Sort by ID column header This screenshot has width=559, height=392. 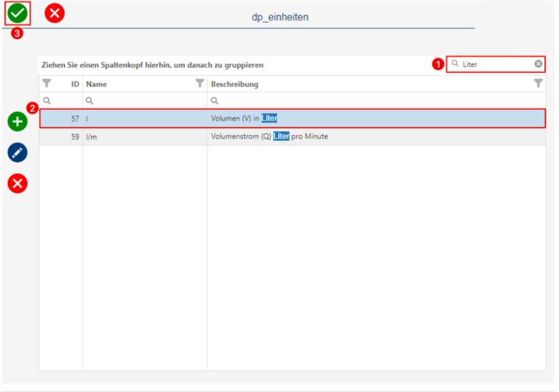pyautogui.click(x=75, y=84)
